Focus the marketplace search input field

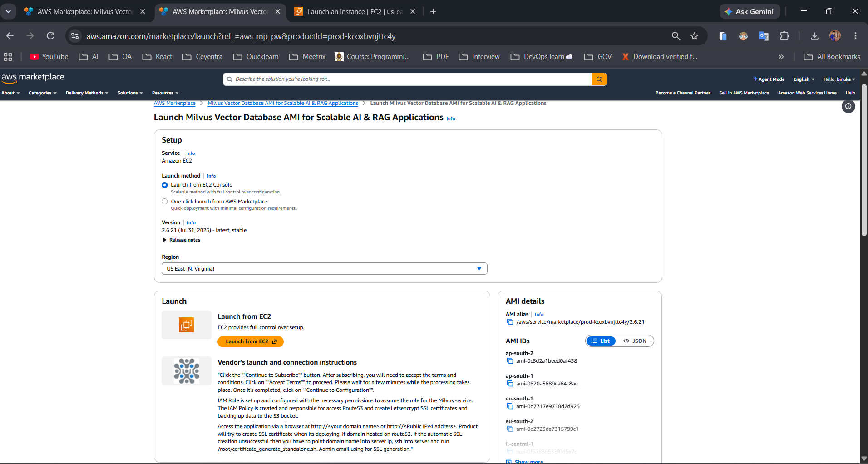(407, 79)
